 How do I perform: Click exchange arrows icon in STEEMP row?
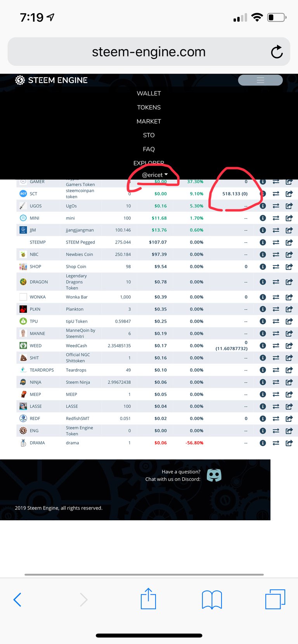[276, 242]
